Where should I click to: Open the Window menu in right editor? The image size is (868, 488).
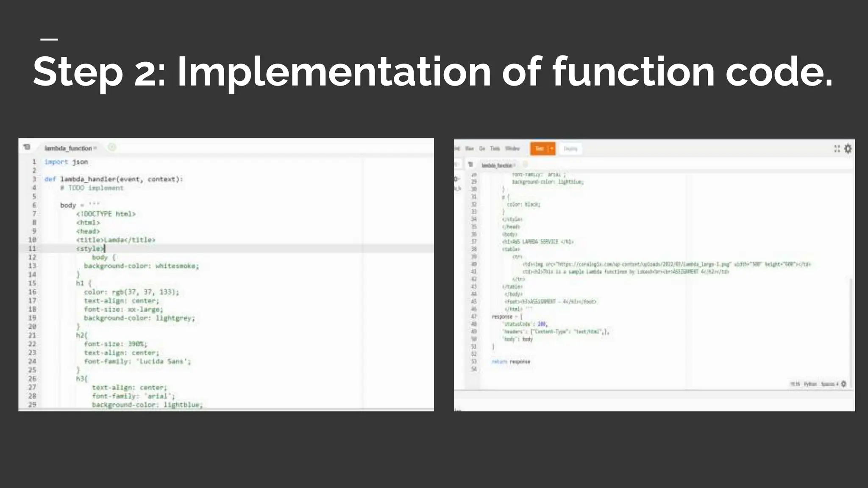(512, 149)
